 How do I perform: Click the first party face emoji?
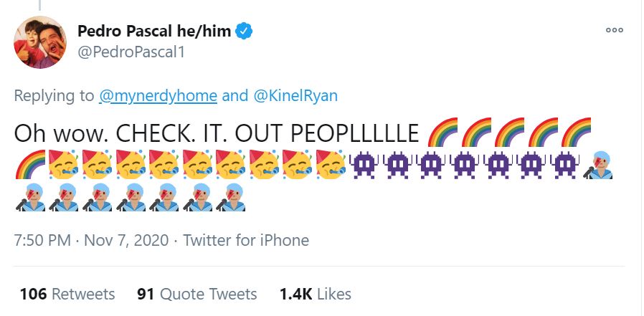[64, 166]
